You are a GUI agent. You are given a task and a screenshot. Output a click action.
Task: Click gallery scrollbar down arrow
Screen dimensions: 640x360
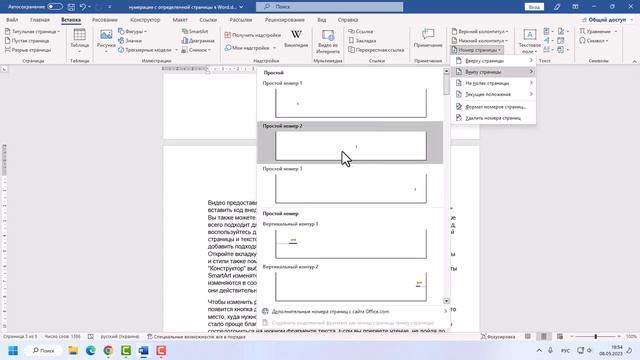point(446,301)
